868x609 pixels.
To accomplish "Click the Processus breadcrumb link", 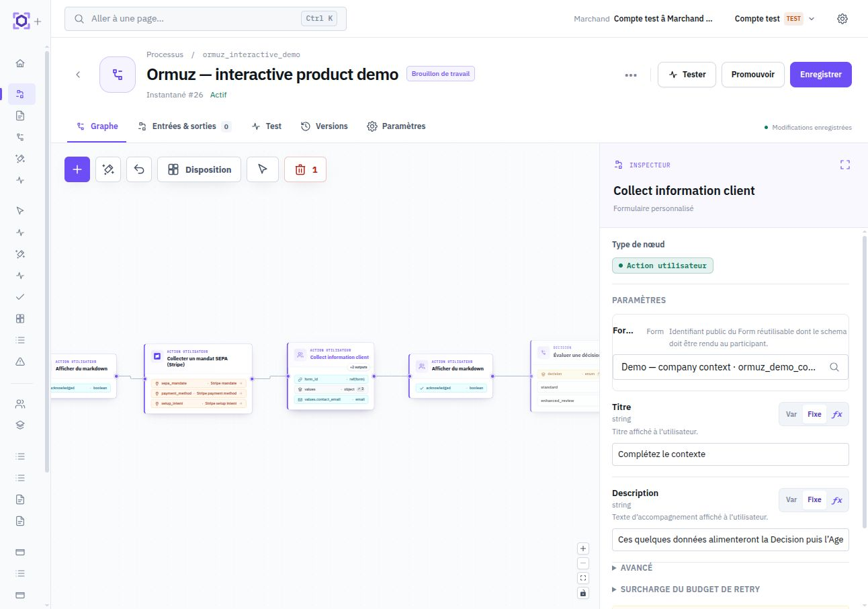I will [165, 54].
